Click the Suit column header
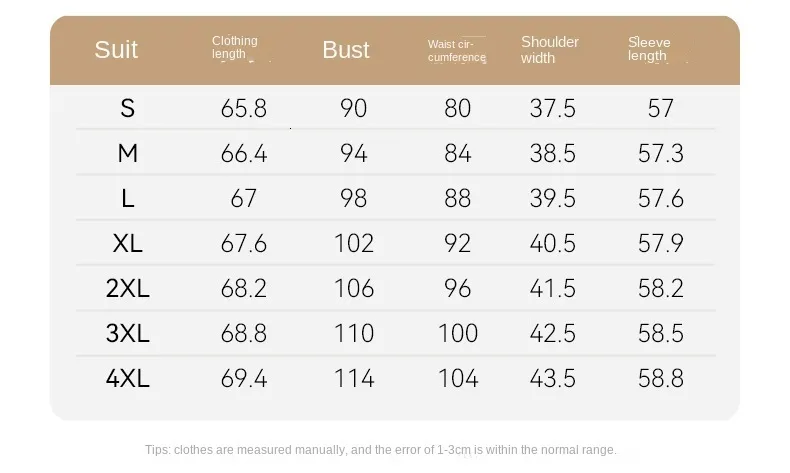Image resolution: width=790 pixels, height=473 pixels. tap(116, 49)
